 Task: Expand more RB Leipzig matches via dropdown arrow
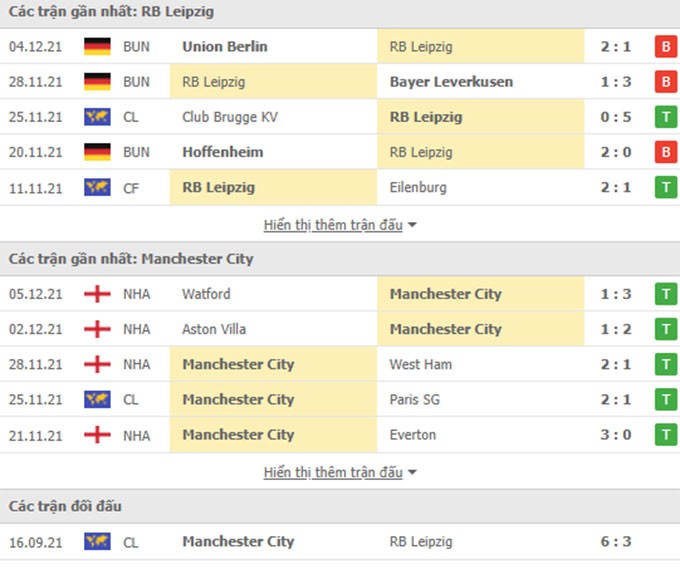tap(412, 225)
